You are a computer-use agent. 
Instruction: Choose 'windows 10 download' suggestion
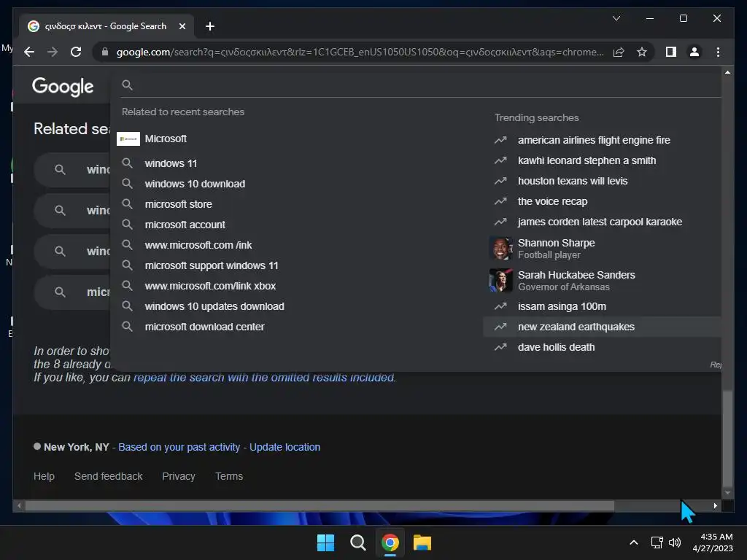pos(295,184)
